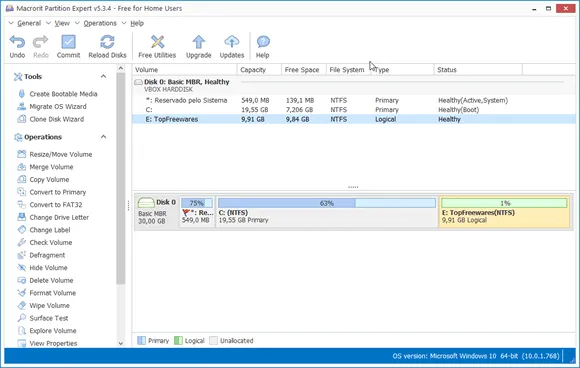The width and height of the screenshot is (580, 368).
Task: Click the Format Volume icon
Action: coord(21,293)
